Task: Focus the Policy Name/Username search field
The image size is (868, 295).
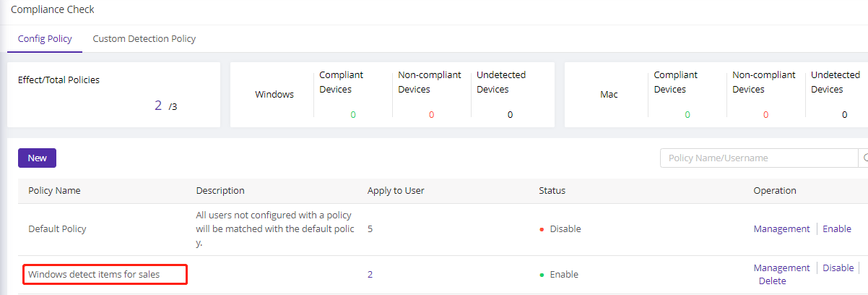Action: 758,158
